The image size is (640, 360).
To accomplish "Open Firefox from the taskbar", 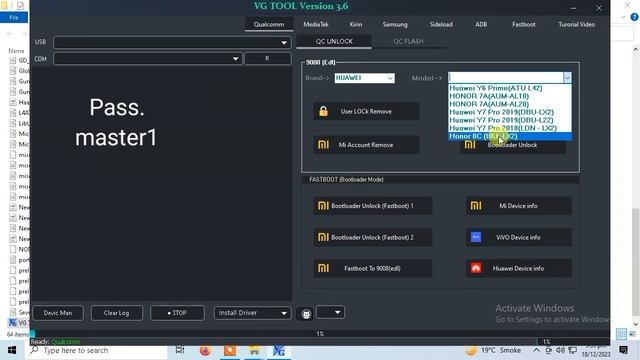I will pyautogui.click(x=205, y=351).
